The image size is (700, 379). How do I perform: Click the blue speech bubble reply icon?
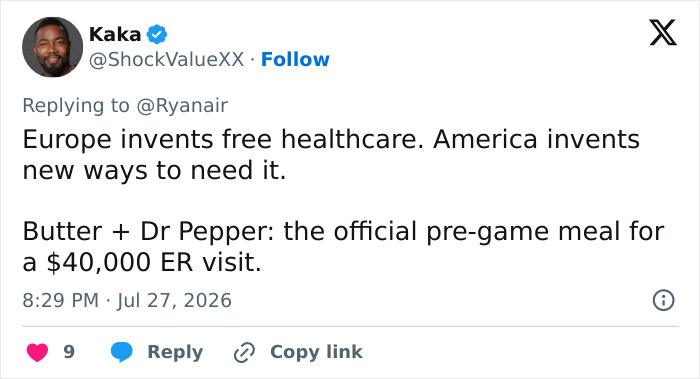121,352
